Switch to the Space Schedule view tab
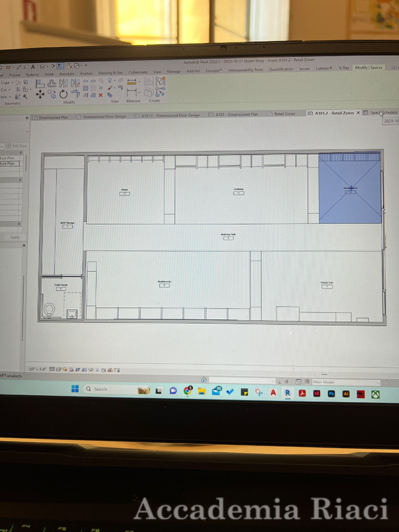399x532 pixels. click(380, 112)
